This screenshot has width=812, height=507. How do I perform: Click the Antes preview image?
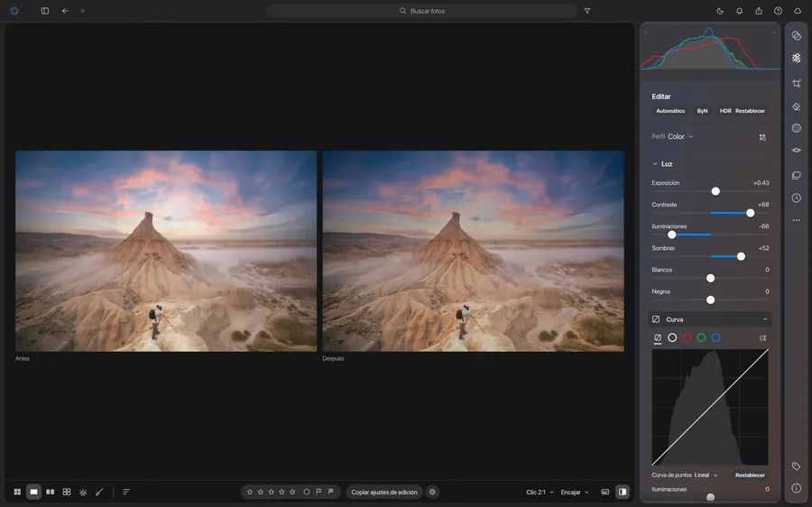point(166,251)
